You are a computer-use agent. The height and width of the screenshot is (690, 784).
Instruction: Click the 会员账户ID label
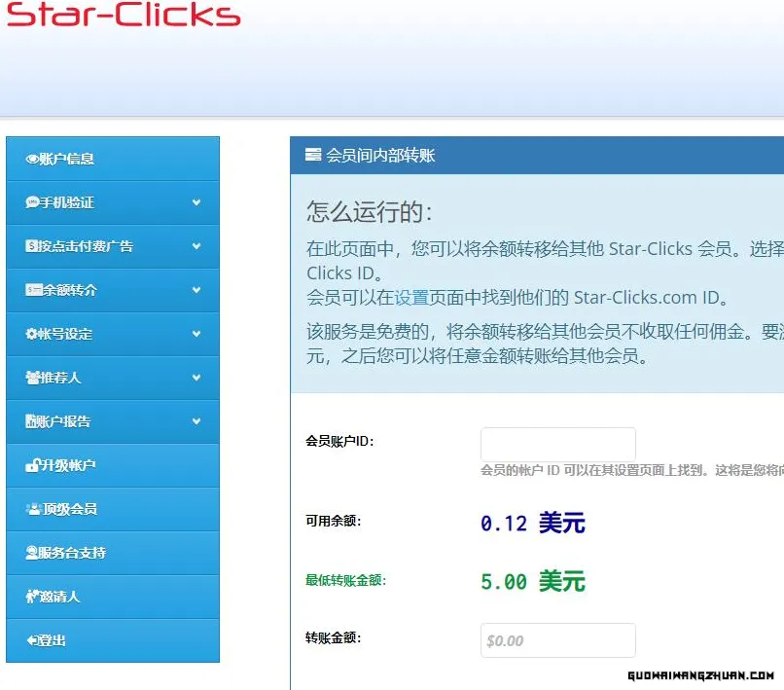coord(339,441)
